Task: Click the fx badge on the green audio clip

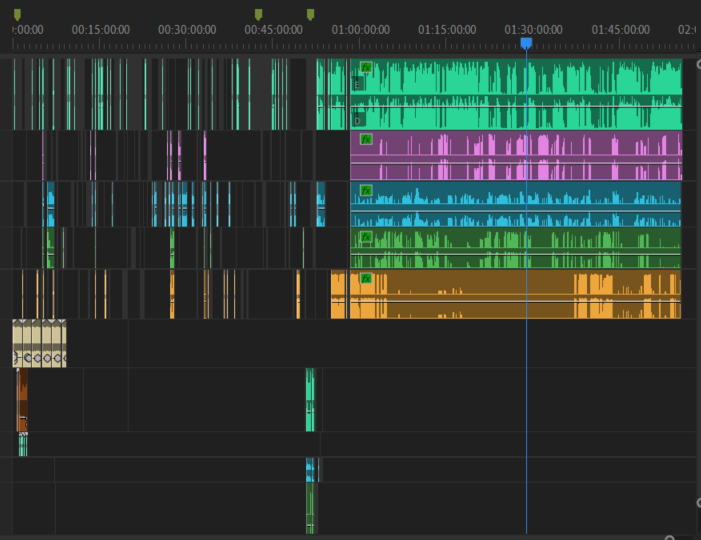Action: click(366, 236)
